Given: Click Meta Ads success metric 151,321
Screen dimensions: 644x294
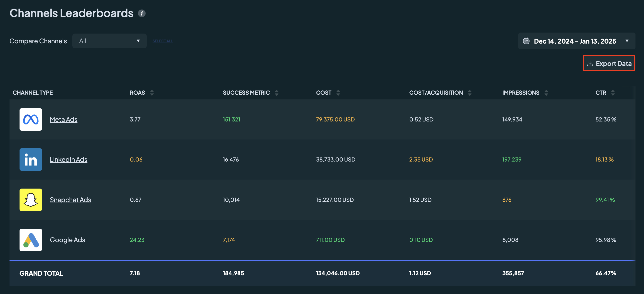Looking at the screenshot, I should coord(231,119).
